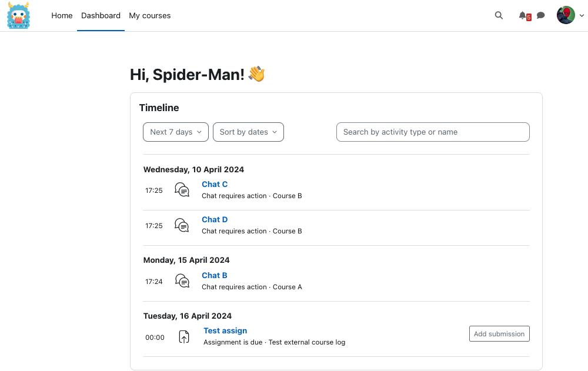Click the 17:24 time for Chat B
This screenshot has height=371, width=588.
[153, 282]
